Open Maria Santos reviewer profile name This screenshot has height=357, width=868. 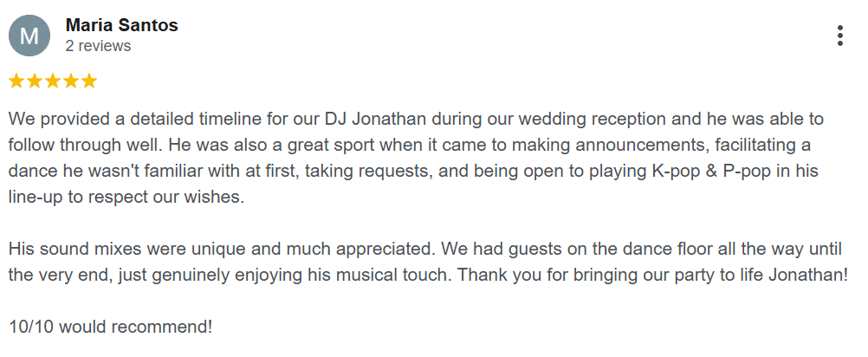[x=122, y=25]
